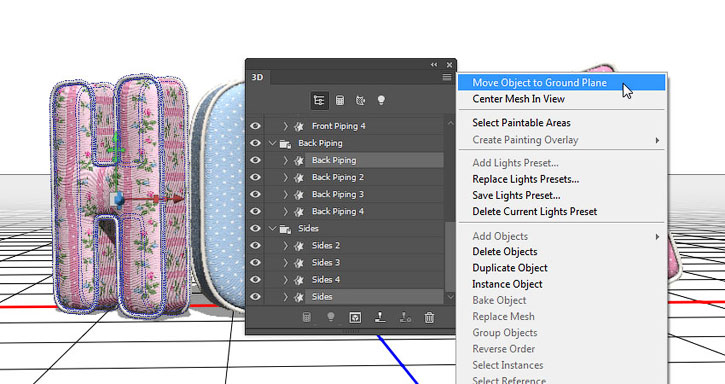Switch to the 3D panel tab
This screenshot has height=384, width=725.
coord(258,77)
